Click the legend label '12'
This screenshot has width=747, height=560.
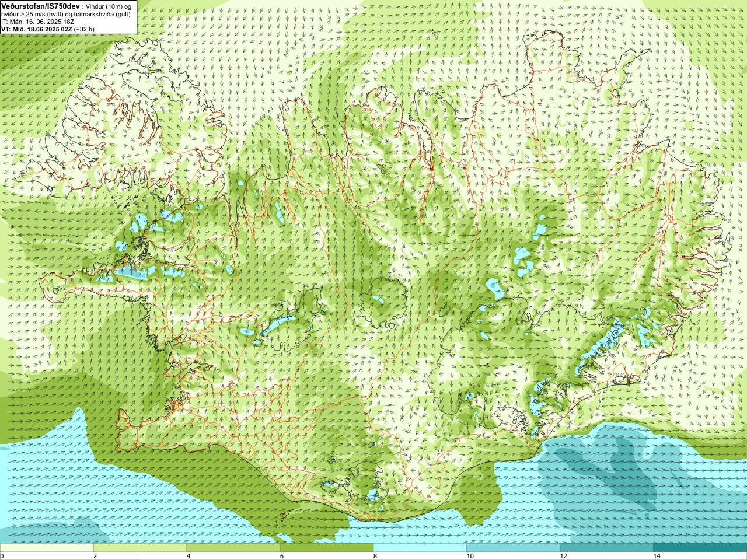pos(563,556)
